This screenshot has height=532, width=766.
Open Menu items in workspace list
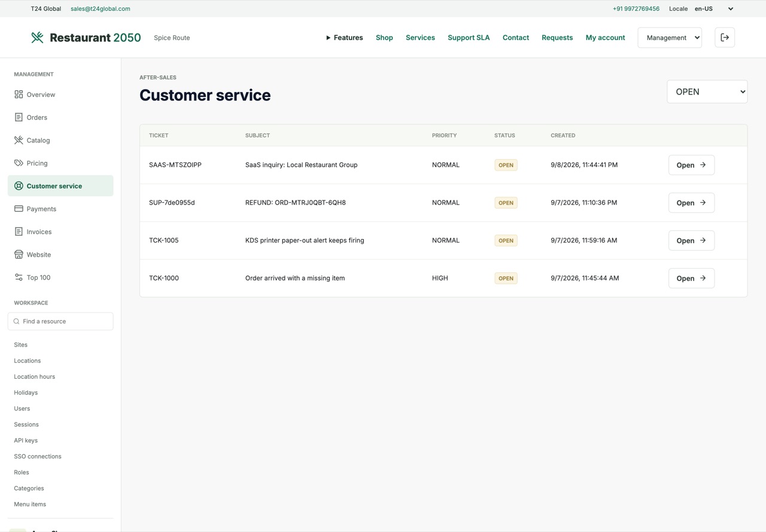tap(30, 504)
